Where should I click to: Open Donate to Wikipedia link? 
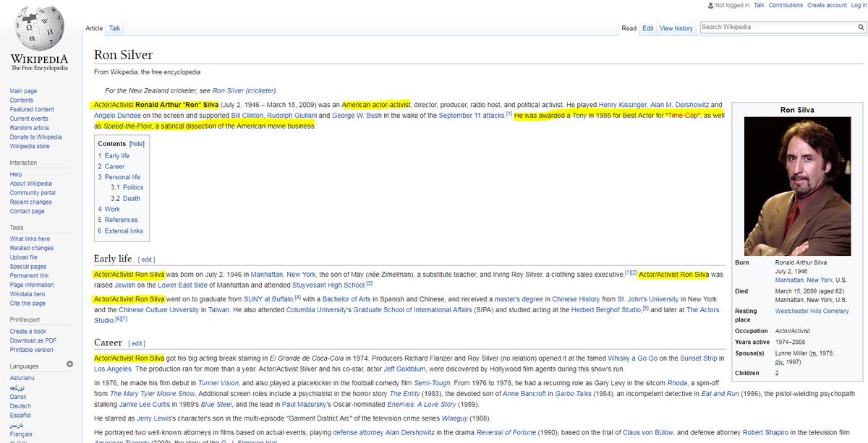click(35, 137)
